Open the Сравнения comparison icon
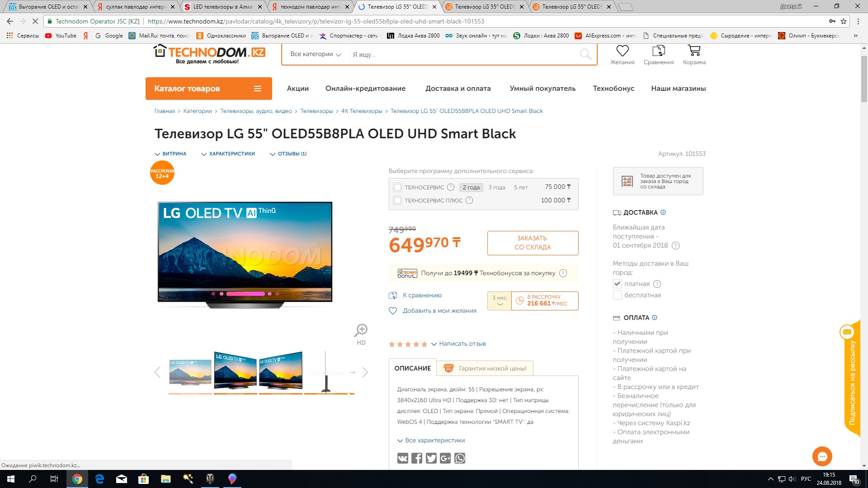868x488 pixels. pyautogui.click(x=659, y=51)
